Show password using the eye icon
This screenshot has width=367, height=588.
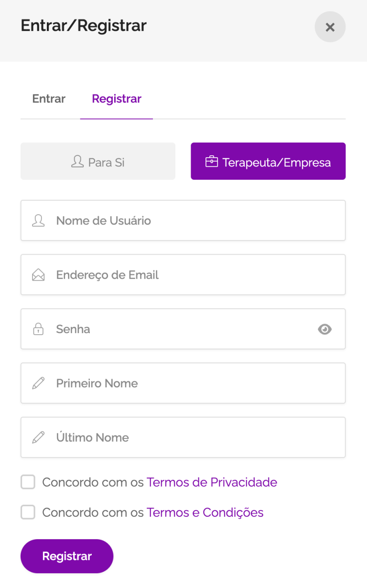coord(325,329)
